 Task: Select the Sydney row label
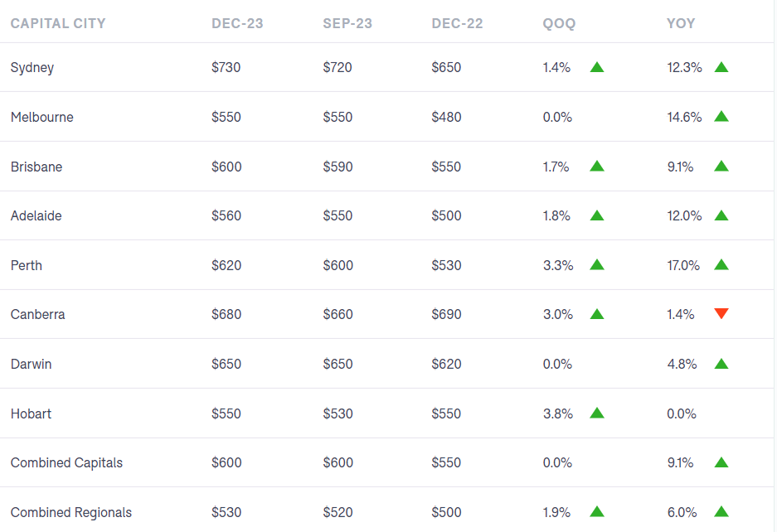[32, 68]
